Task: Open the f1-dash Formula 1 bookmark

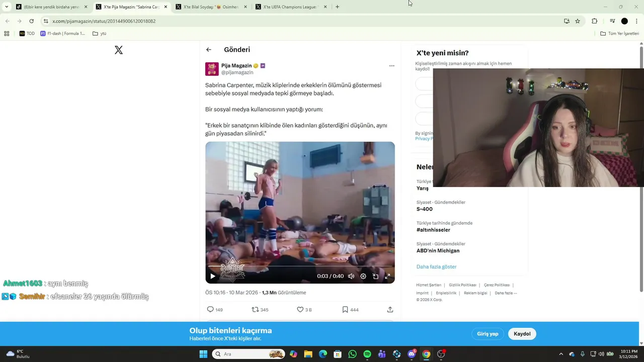Action: 62,34
